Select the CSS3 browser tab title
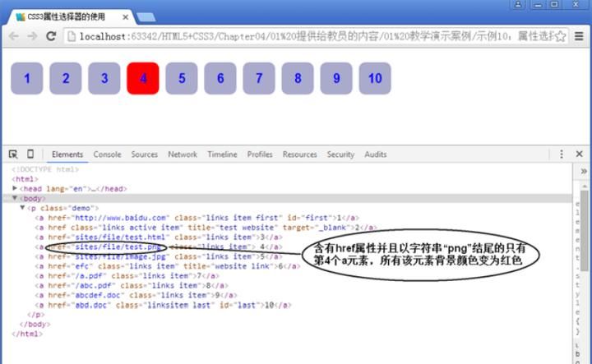The image size is (592, 364). tap(66, 17)
